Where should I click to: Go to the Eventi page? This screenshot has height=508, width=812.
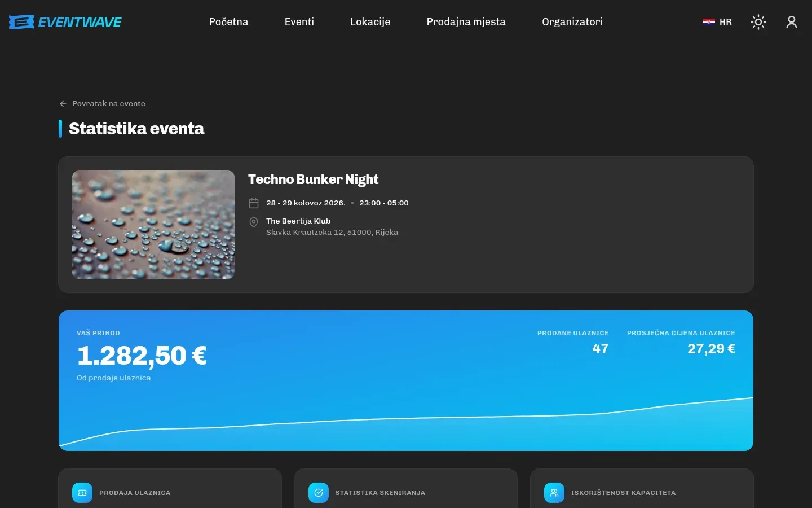click(x=299, y=22)
